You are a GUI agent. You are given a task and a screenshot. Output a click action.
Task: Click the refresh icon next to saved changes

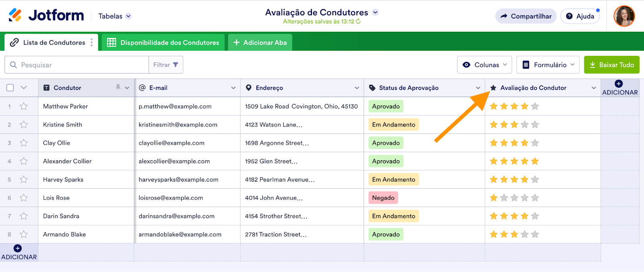(x=358, y=21)
